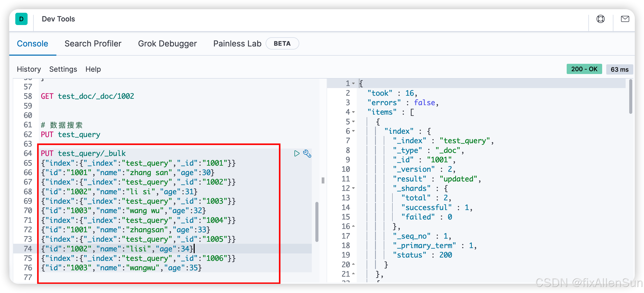Click the pane resize handle icon
This screenshot has height=293, width=644.
(x=323, y=180)
